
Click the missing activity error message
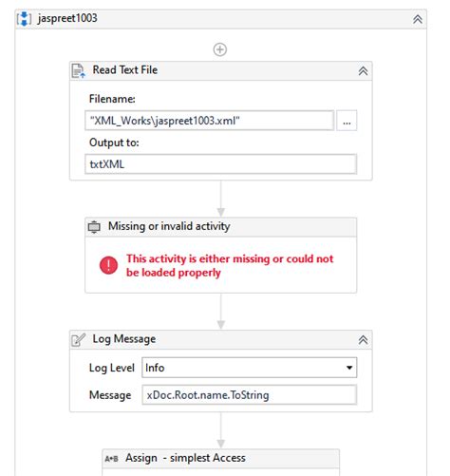(230, 265)
